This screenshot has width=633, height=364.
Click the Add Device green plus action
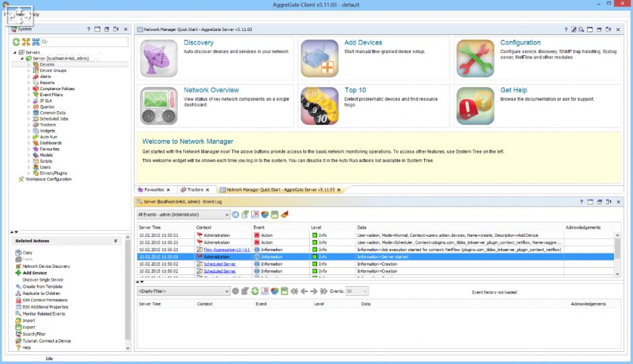(31, 272)
